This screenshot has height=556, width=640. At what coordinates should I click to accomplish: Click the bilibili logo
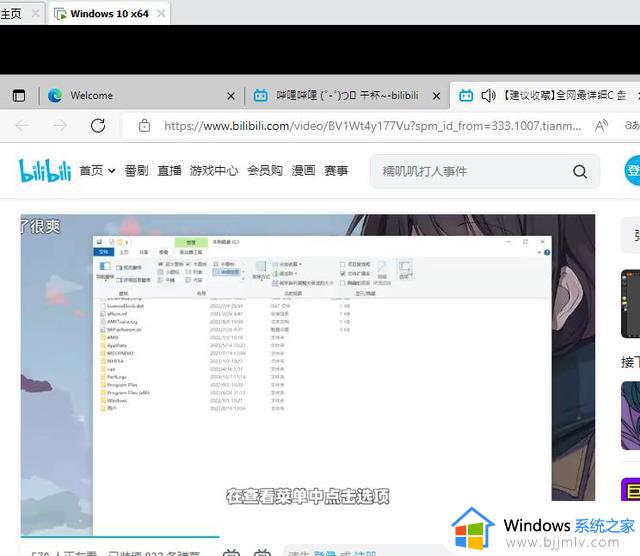point(45,170)
